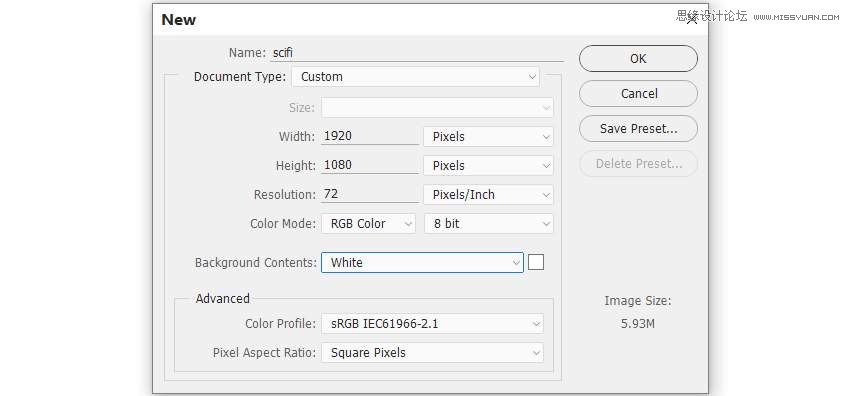Click Save Preset button
This screenshot has width=850, height=396.
tap(638, 129)
